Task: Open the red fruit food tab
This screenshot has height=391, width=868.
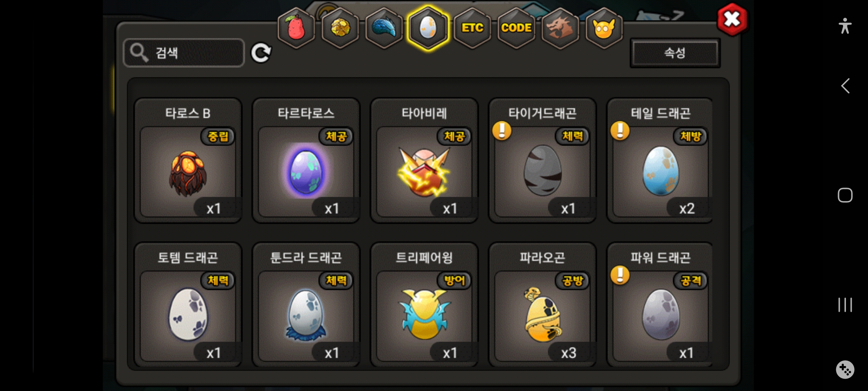Action: point(296,28)
